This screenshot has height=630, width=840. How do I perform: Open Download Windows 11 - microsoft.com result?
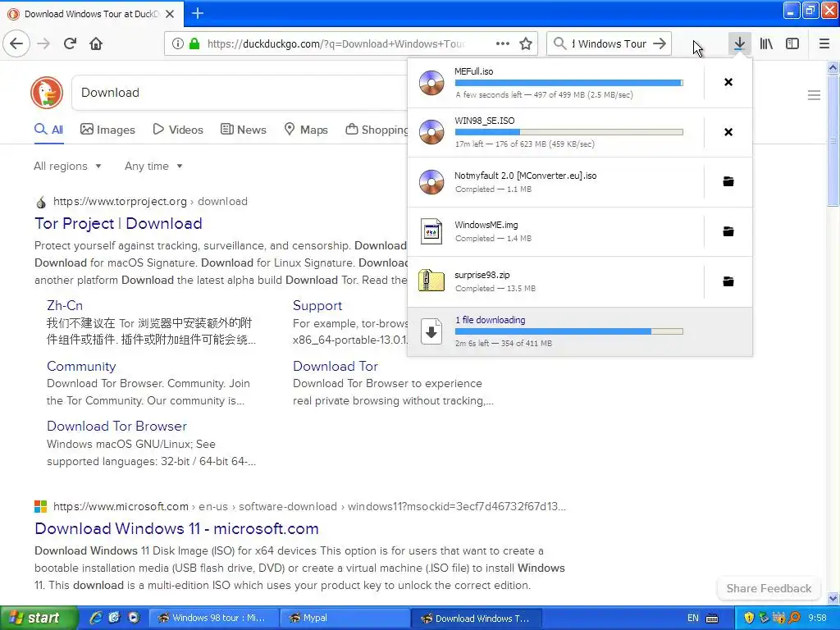(x=177, y=529)
